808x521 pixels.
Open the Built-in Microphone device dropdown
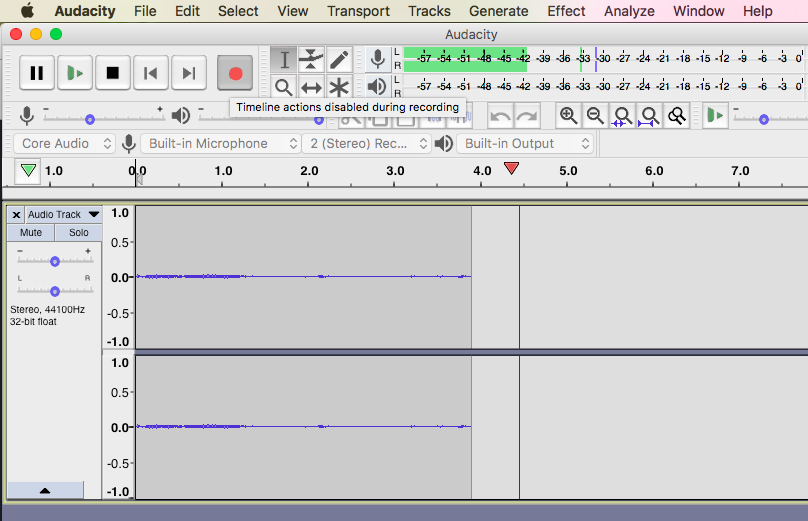pyautogui.click(x=221, y=144)
